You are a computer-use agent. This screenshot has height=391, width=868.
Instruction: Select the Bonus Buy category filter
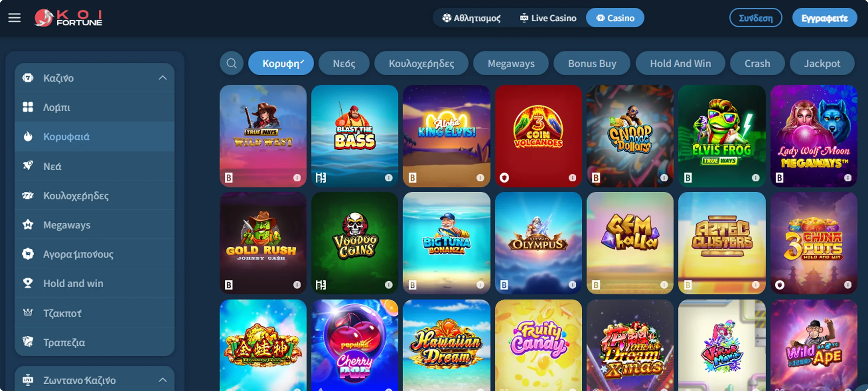[592, 63]
